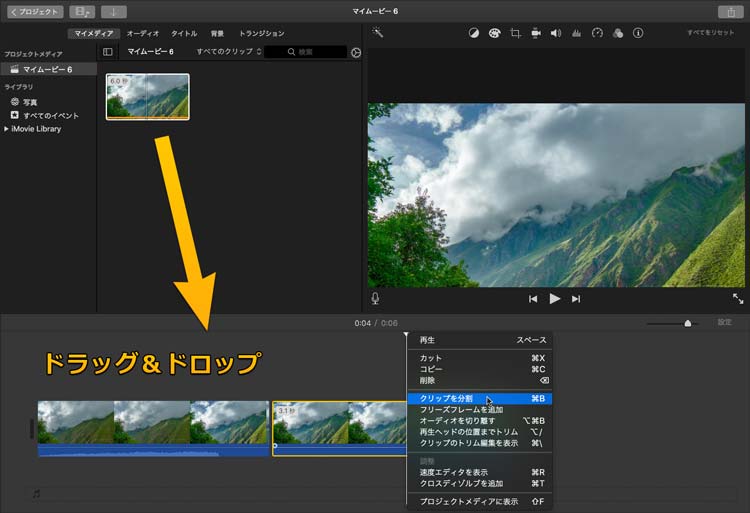Choose 速度エディタを表示 menu item
Screen dimensions: 750x513
click(x=480, y=472)
